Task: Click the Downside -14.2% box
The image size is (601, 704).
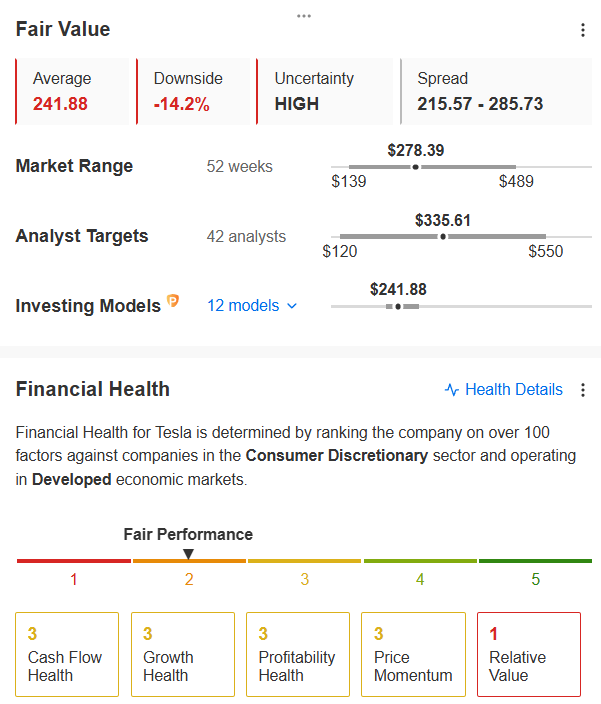Action: (x=193, y=91)
